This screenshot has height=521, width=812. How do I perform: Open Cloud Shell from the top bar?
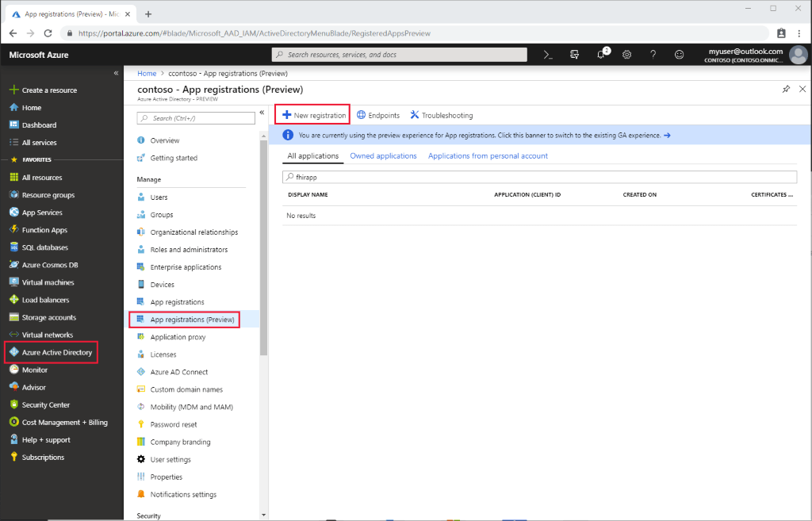547,55
